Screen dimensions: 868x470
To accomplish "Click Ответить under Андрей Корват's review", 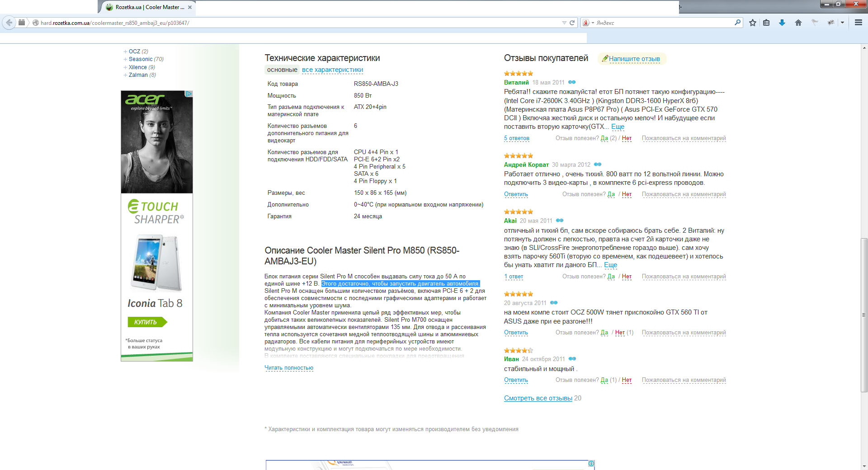I will point(516,194).
